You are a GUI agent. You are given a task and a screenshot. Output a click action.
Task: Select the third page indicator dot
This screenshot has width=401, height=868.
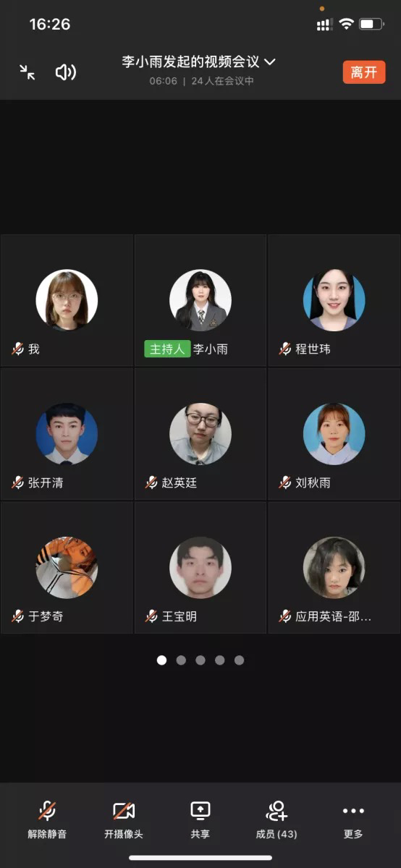(x=200, y=660)
